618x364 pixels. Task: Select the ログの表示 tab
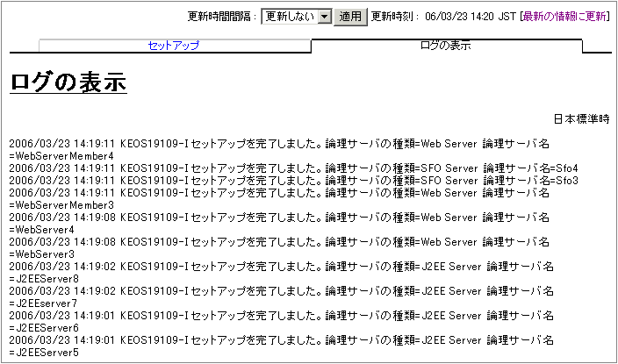pos(446,45)
